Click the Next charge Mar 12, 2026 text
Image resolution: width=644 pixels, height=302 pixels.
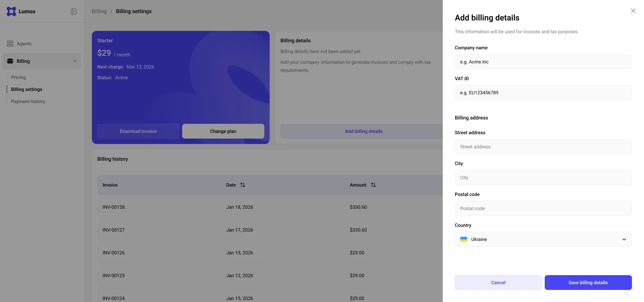pos(126,67)
